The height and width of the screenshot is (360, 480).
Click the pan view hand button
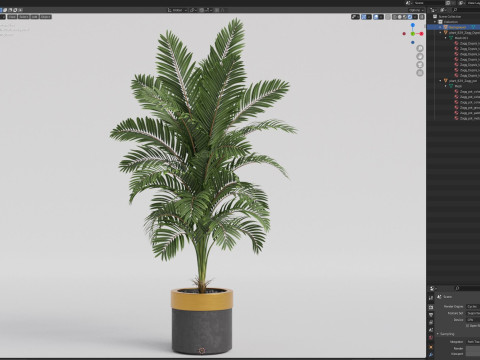point(420,56)
